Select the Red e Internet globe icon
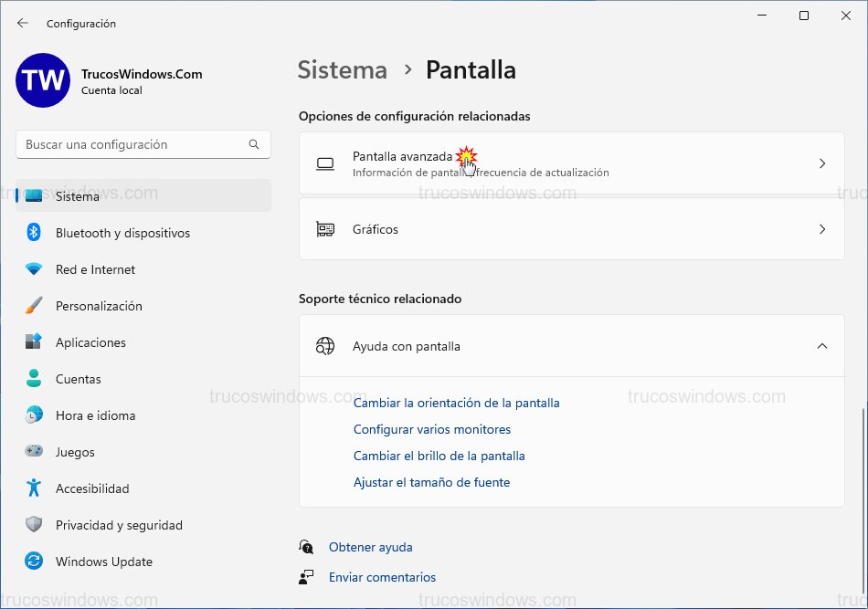 coord(34,269)
